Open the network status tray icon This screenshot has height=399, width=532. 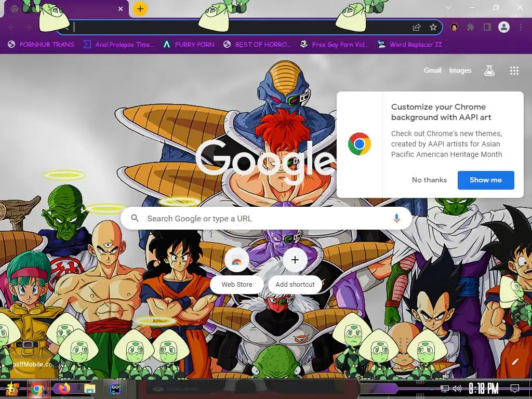[x=445, y=389]
